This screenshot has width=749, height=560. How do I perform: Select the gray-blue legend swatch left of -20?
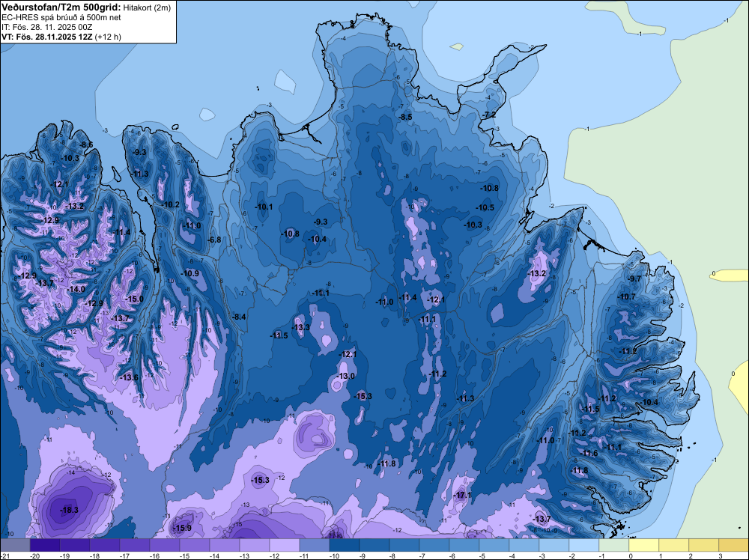[x=15, y=545]
